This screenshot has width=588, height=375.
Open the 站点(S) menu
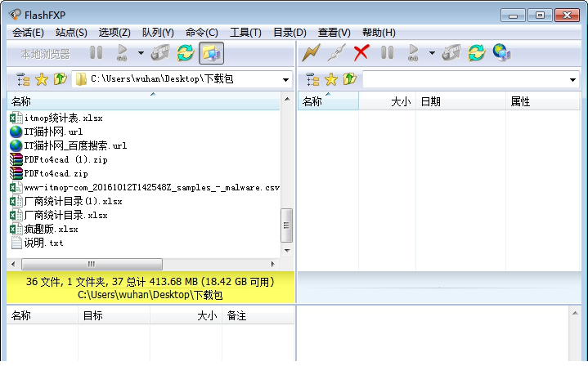[71, 33]
